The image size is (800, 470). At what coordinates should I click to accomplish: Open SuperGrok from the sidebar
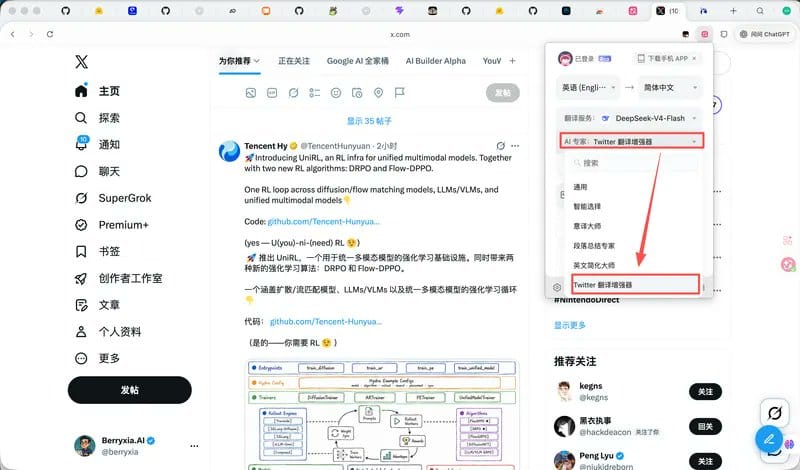113,198
